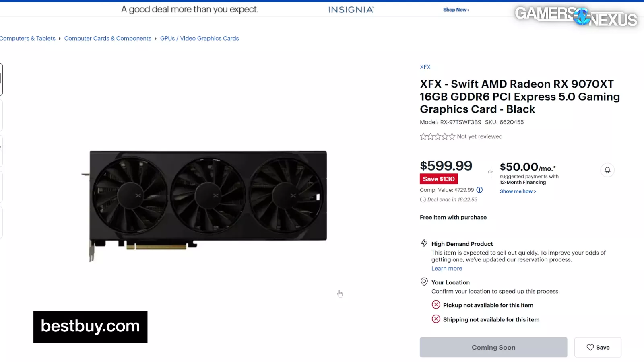Click Shop Now in the Insignia banner
The width and height of the screenshot is (644, 362).
pos(456,10)
